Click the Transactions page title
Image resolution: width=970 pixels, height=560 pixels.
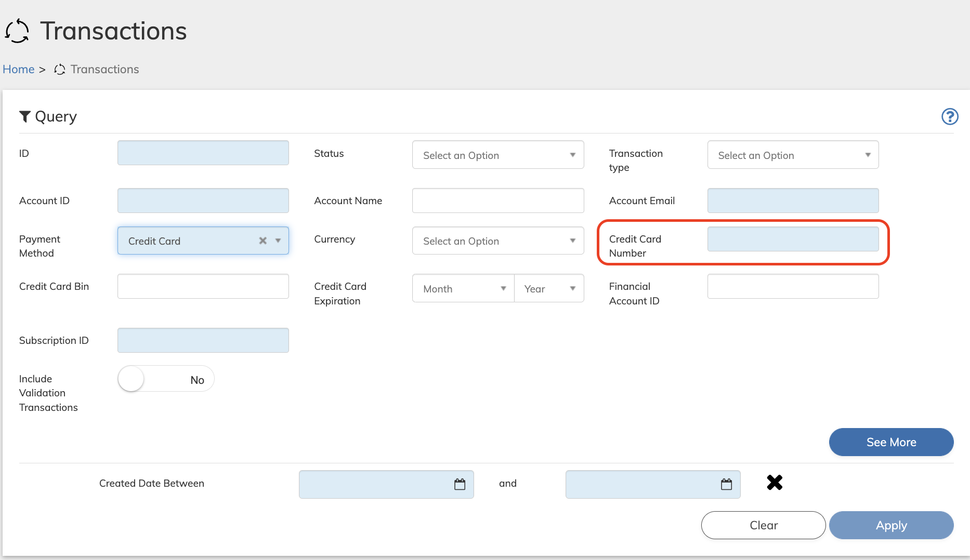[x=113, y=31]
